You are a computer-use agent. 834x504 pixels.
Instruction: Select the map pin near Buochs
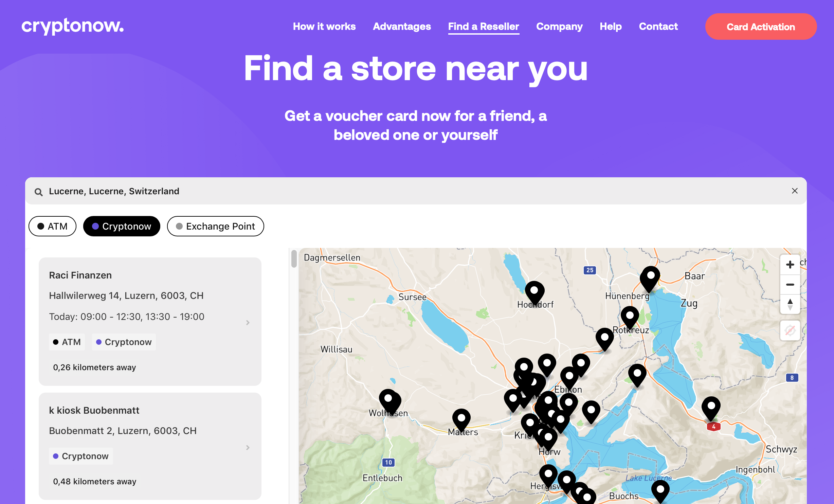coord(660,492)
